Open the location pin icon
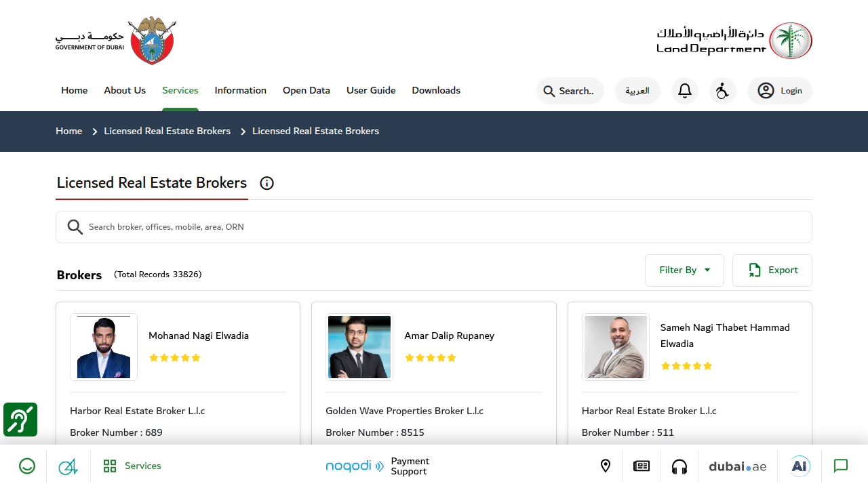 (x=606, y=466)
